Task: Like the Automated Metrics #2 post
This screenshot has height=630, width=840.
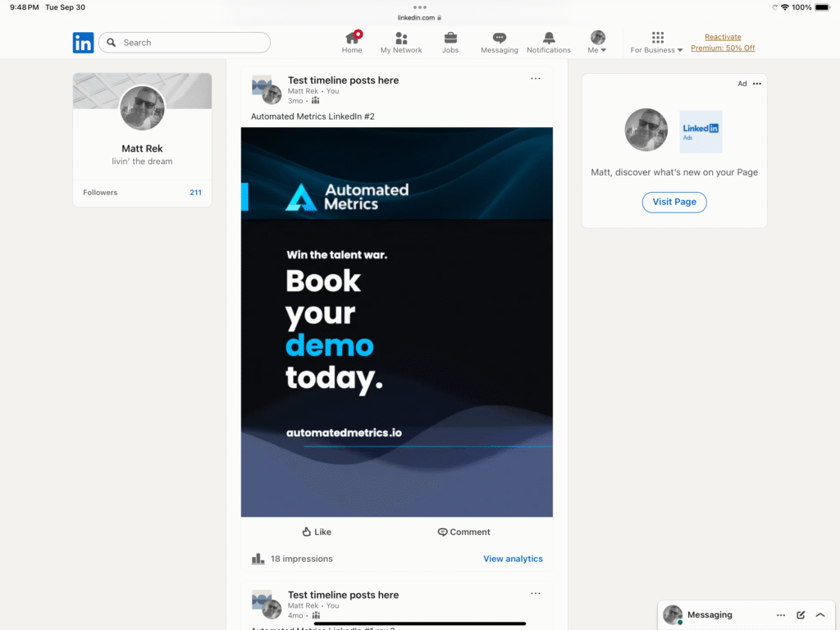Action: pyautogui.click(x=317, y=532)
